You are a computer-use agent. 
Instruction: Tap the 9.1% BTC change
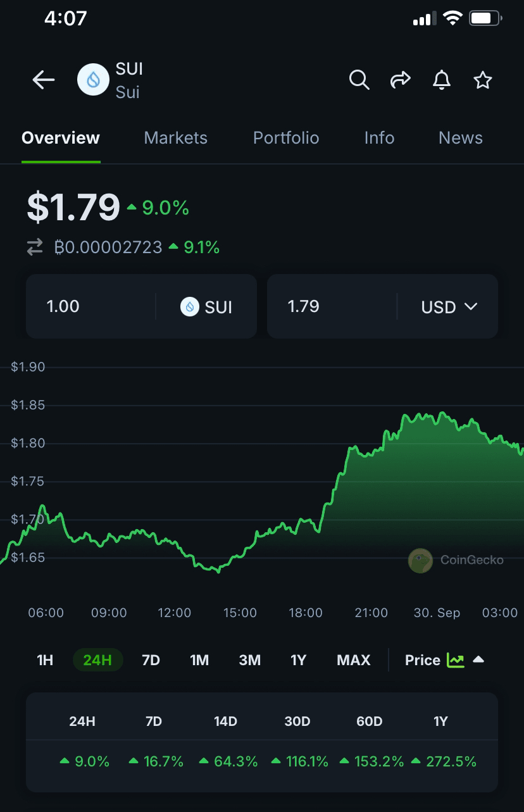click(x=194, y=247)
